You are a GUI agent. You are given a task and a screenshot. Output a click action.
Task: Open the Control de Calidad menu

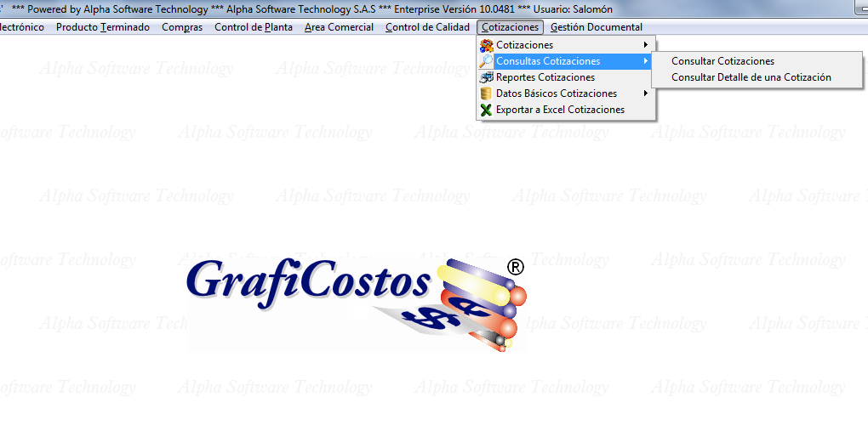[x=427, y=27]
